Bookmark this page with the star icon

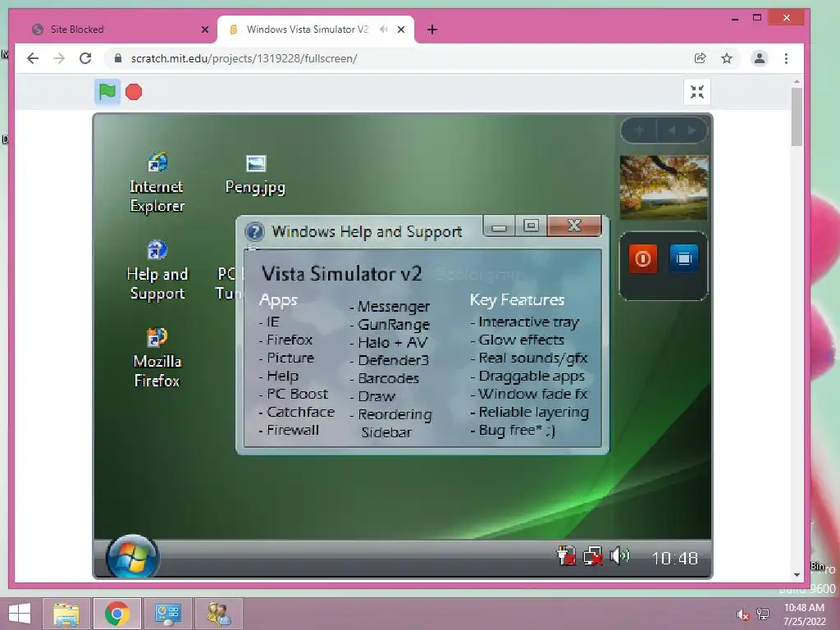[x=727, y=58]
